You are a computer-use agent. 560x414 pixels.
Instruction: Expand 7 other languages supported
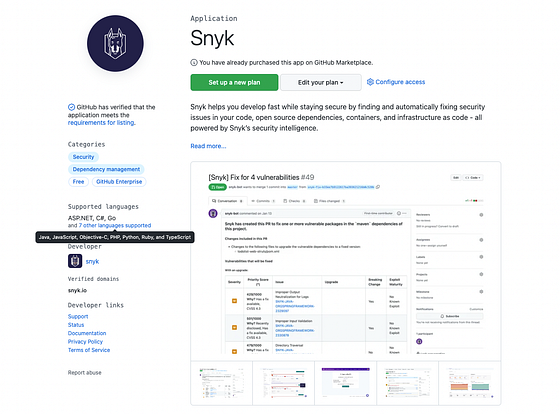(x=115, y=225)
